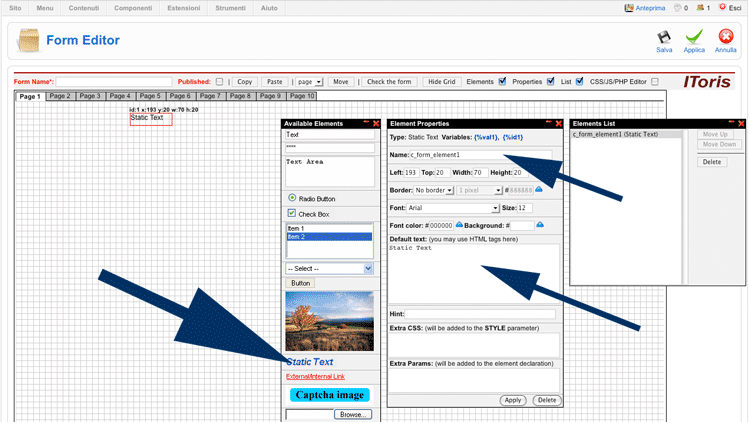Toggle the Published checkbox
Screen dimensions: 750x422
tap(220, 82)
